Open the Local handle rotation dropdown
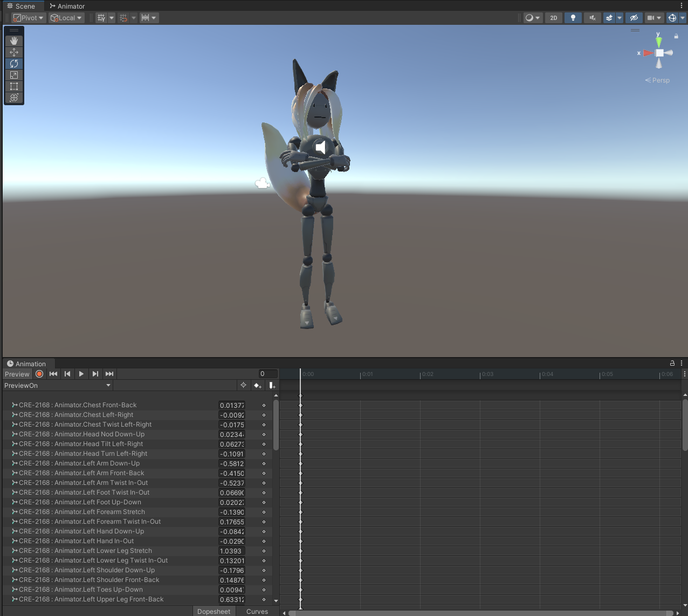 (x=66, y=18)
